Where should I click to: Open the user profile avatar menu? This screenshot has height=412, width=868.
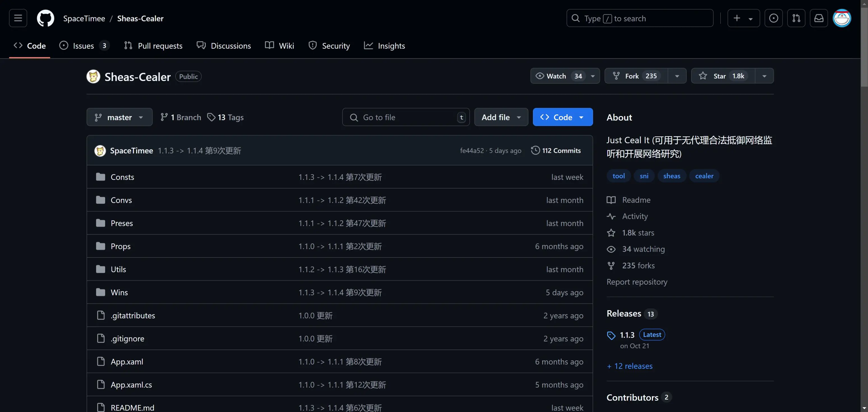841,18
